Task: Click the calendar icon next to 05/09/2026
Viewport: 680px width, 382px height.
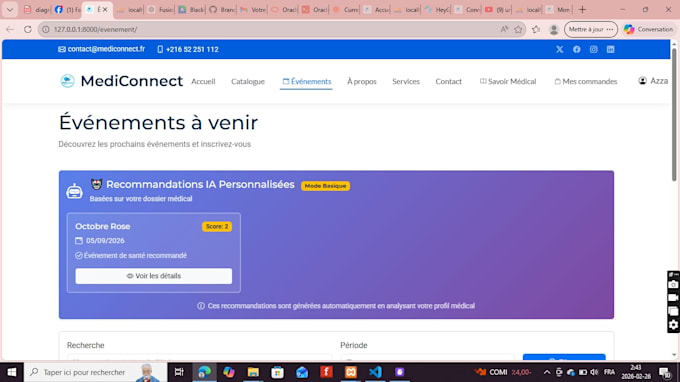Action: (x=78, y=241)
